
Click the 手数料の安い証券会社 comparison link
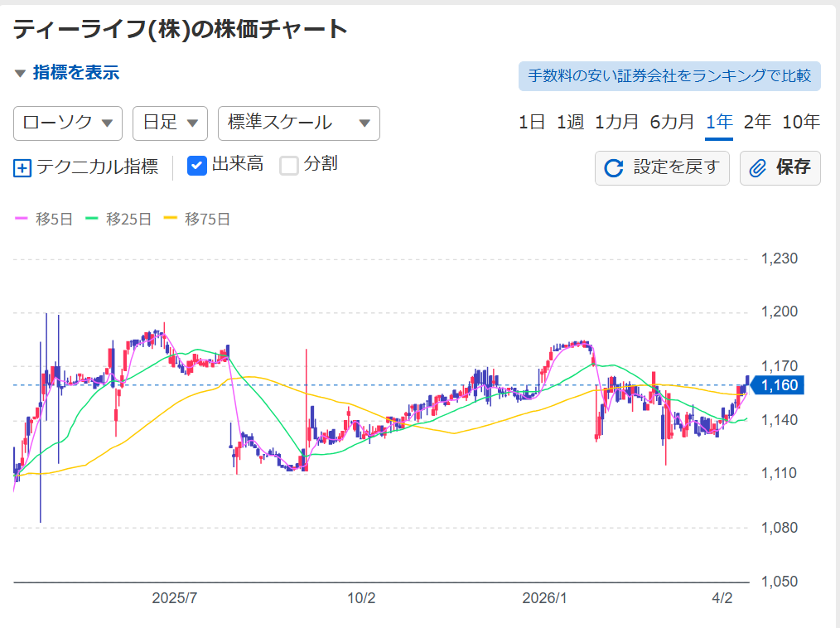pyautogui.click(x=669, y=75)
